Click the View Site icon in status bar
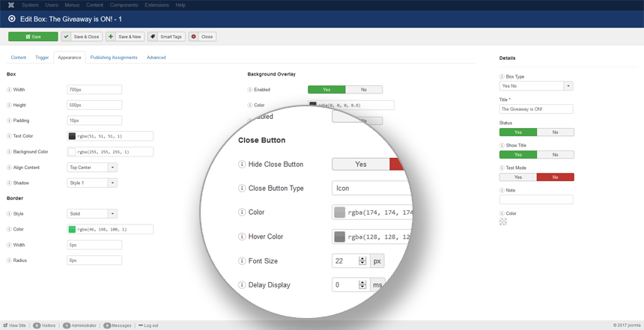Viewport: 644px width, 330px height. tap(5, 326)
